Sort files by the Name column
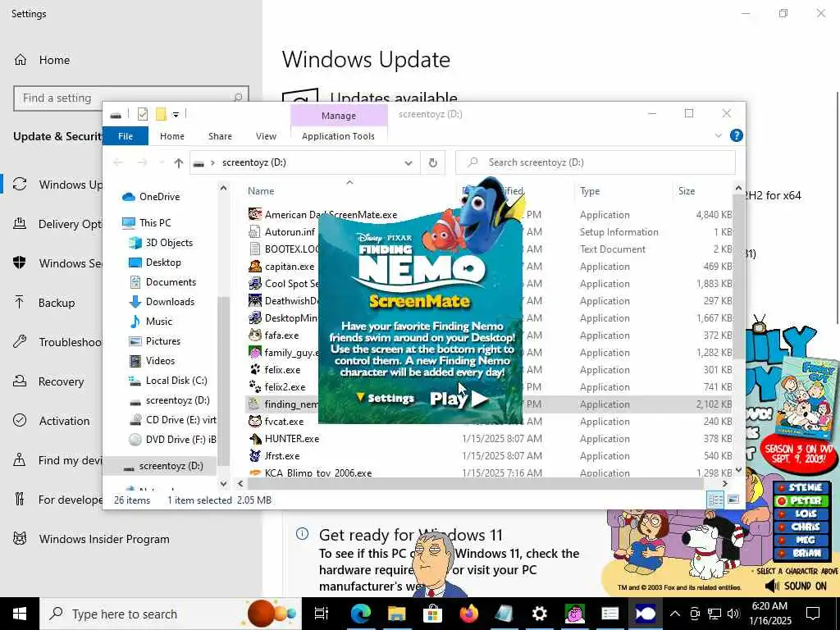 pyautogui.click(x=261, y=190)
